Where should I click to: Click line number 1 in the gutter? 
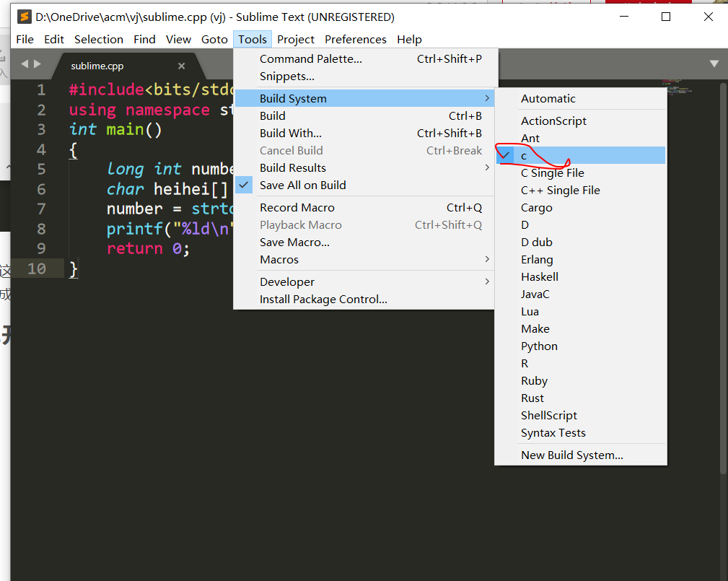pyautogui.click(x=41, y=89)
